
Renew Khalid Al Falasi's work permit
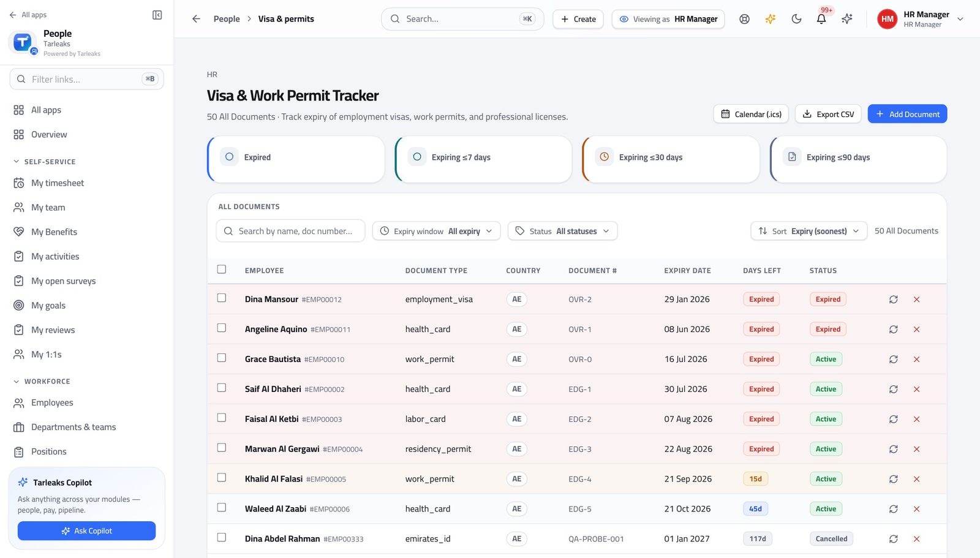[x=894, y=480]
